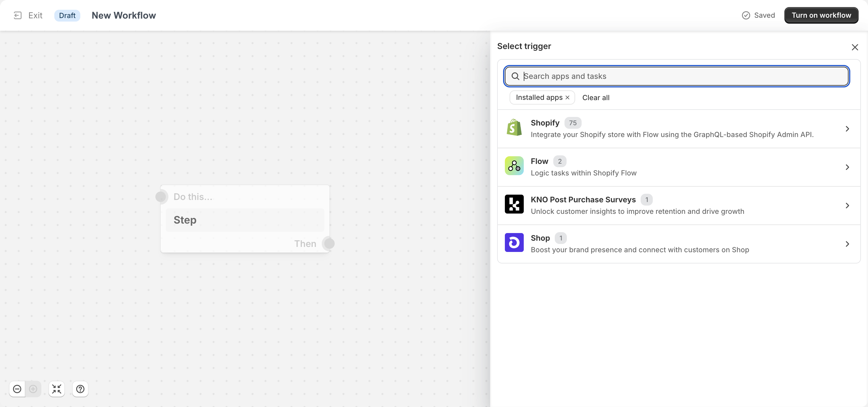The image size is (868, 407).
Task: Click Unlock customer insights description
Action: pyautogui.click(x=637, y=211)
